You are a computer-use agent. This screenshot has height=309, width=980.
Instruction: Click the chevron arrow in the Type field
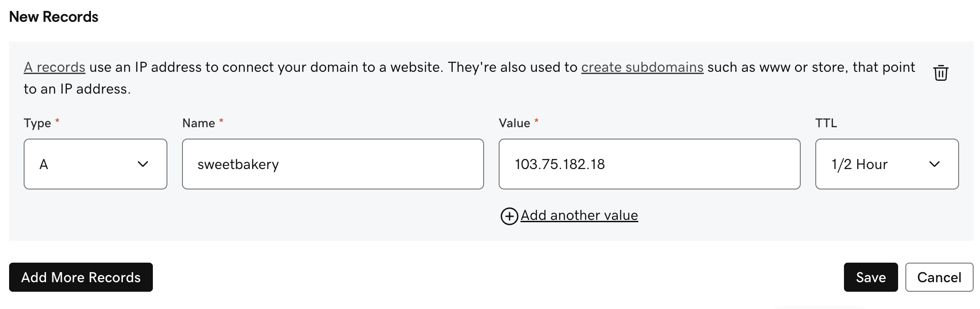pyautogui.click(x=143, y=164)
